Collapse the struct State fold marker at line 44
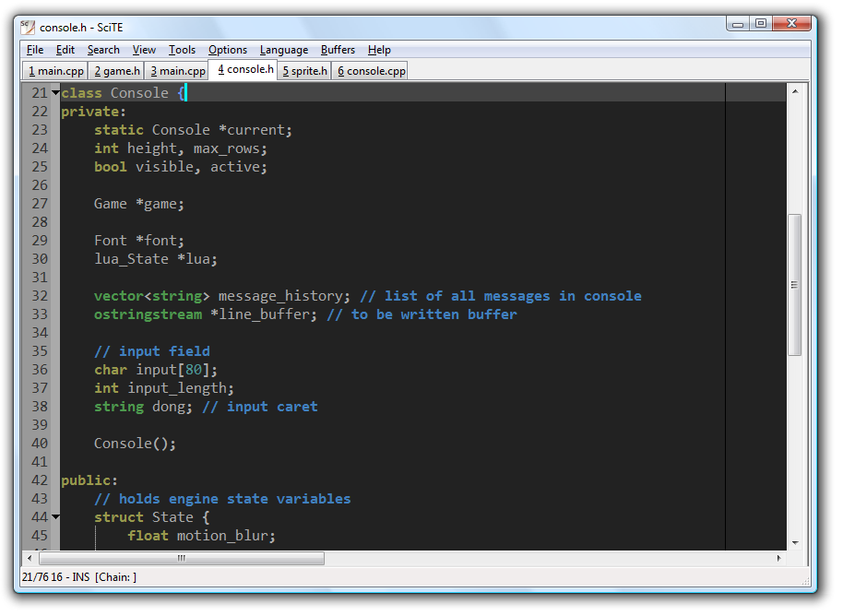This screenshot has width=843, height=616. (x=55, y=517)
